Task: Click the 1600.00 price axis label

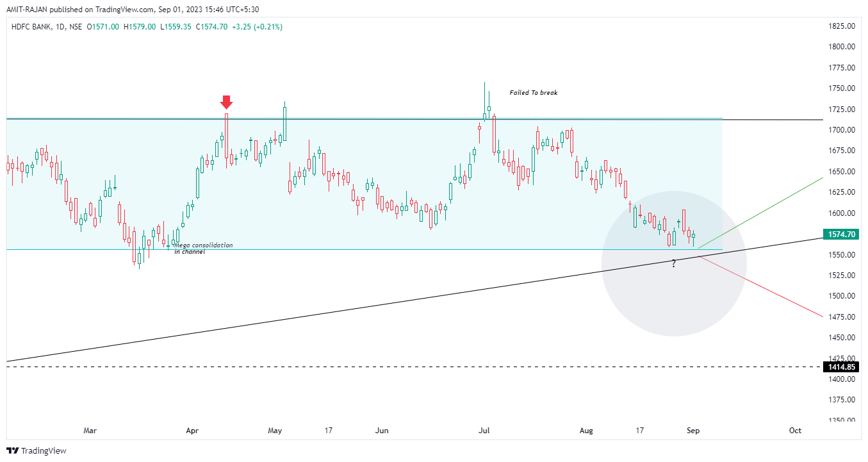Action: 841,213
